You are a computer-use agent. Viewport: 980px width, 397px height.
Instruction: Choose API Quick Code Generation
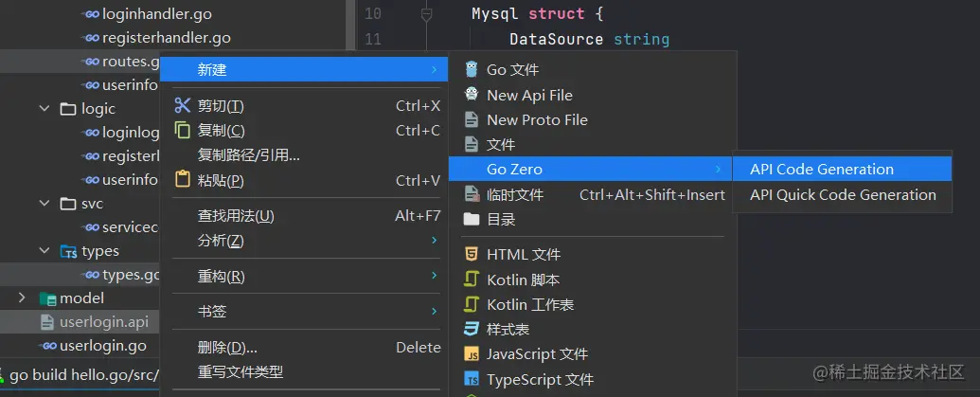(842, 195)
